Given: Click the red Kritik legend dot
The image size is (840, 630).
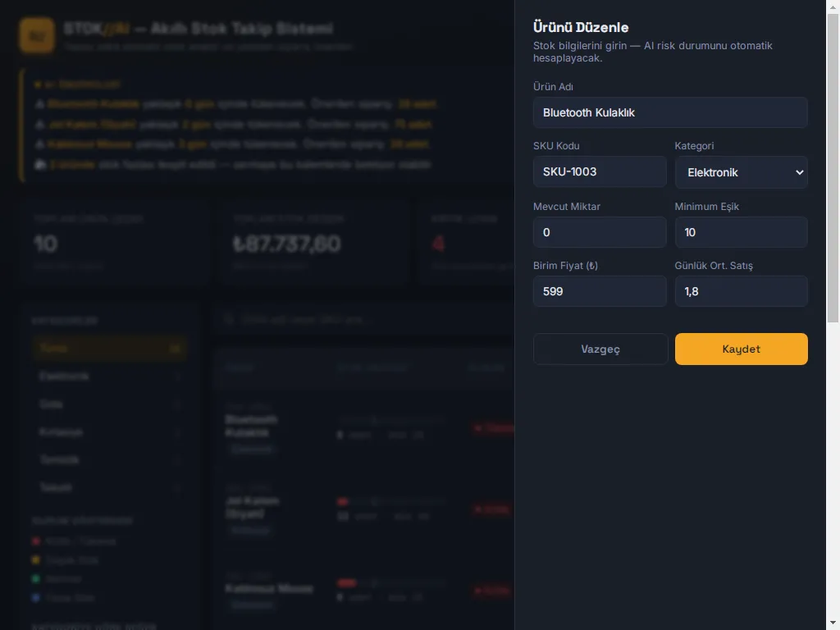Looking at the screenshot, I should 36,541.
